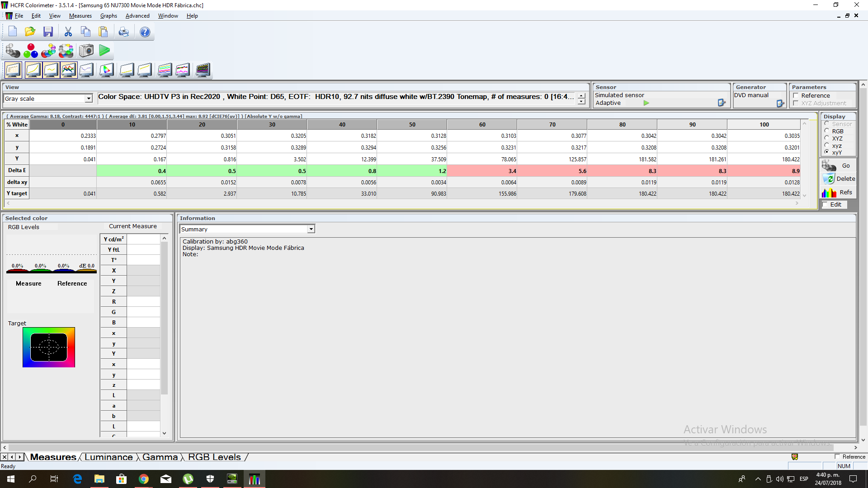The width and height of the screenshot is (868, 488).
Task: Select the RGB display radio button
Action: 827,131
